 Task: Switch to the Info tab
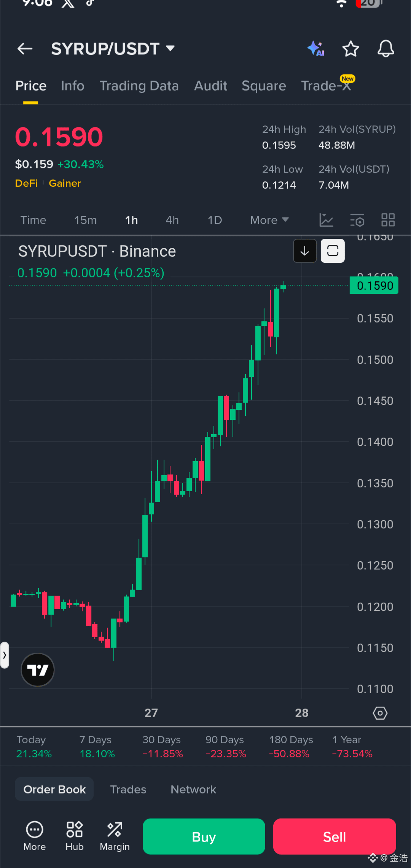tap(73, 86)
